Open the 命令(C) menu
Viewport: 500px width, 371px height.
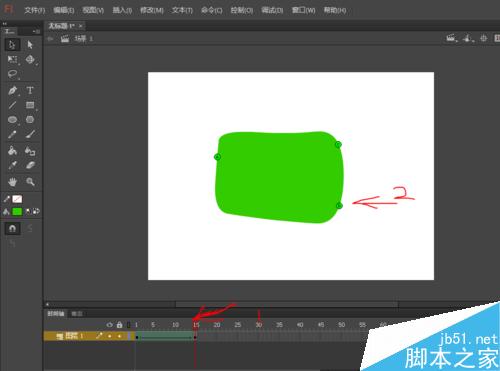pos(212,10)
